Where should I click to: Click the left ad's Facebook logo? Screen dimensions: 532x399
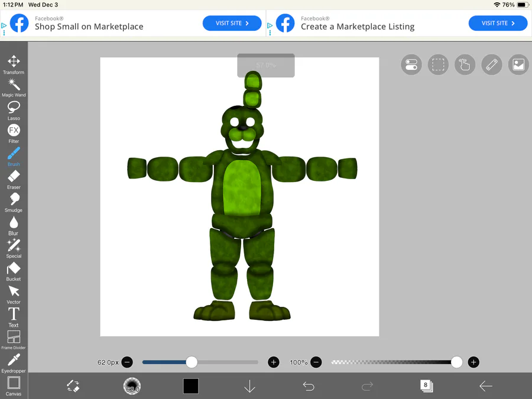(20, 23)
